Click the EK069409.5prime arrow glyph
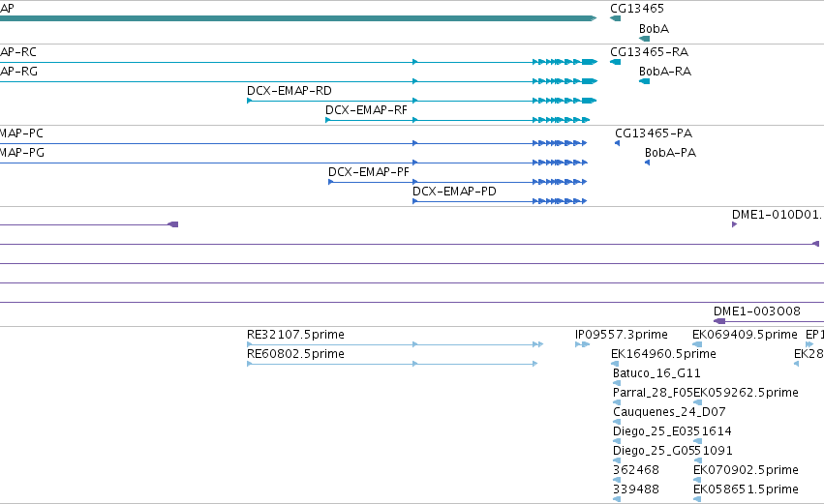The image size is (824, 504). 697,344
